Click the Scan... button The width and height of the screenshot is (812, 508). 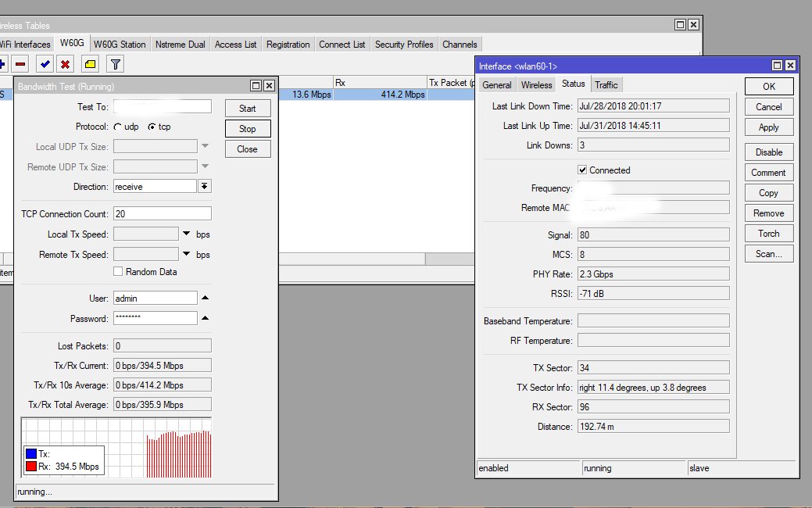(x=769, y=254)
